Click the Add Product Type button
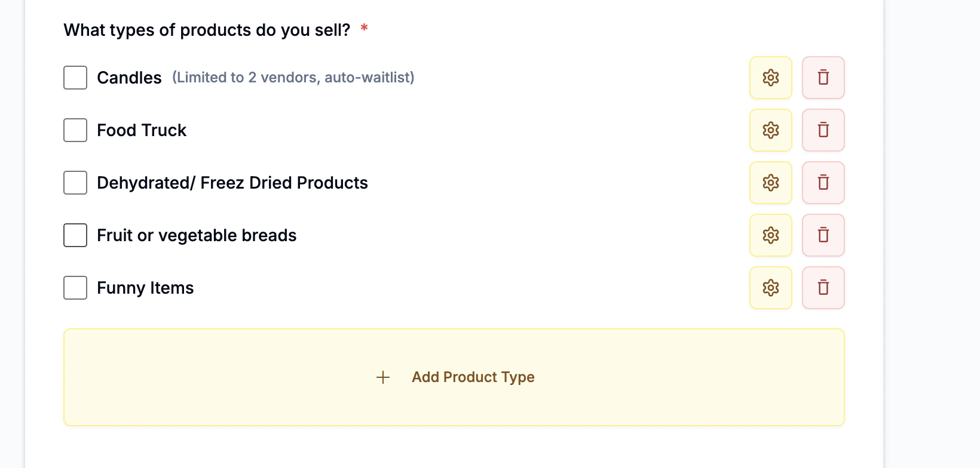Image resolution: width=980 pixels, height=468 pixels. click(454, 377)
